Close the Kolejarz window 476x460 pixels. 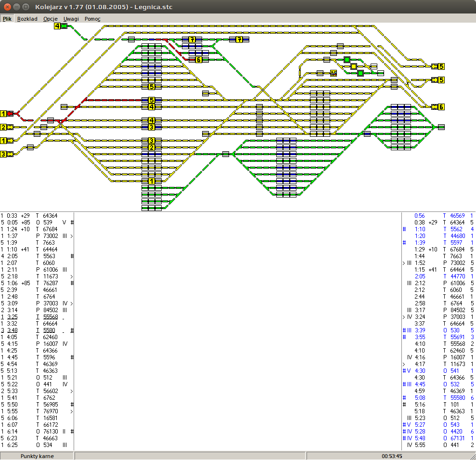8,7
